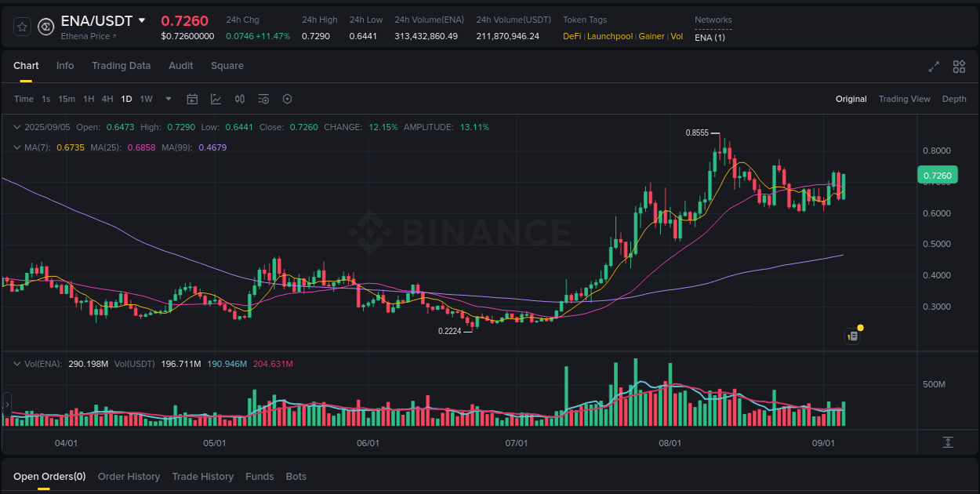Click the widgets layout icon
The image size is (980, 494).
coord(959,67)
